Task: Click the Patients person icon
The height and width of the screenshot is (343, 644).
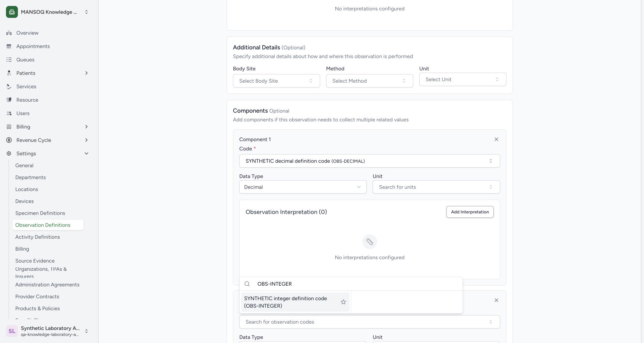Action: click(9, 73)
